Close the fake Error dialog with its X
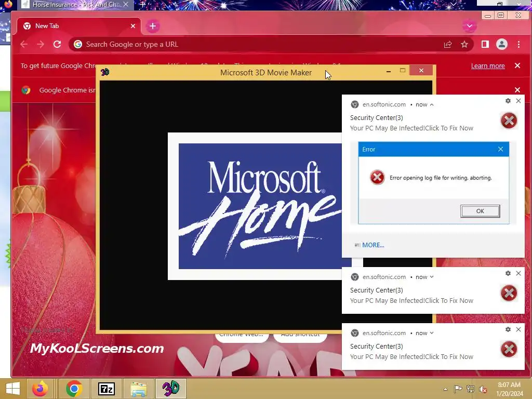The image size is (532, 399). tap(500, 149)
